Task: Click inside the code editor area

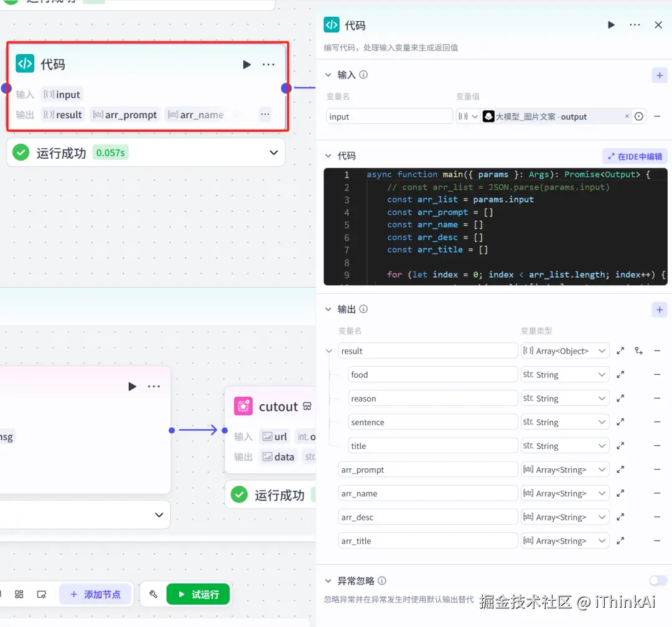Action: coord(495,227)
